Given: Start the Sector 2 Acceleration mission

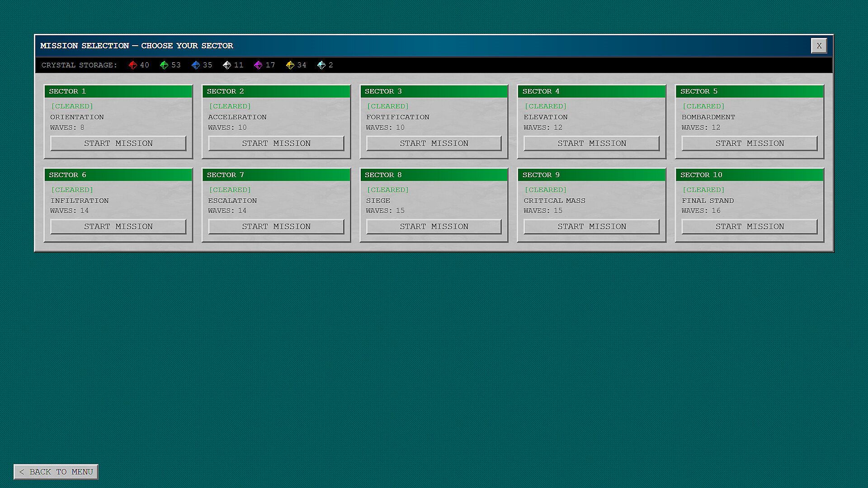Looking at the screenshot, I should (x=276, y=143).
